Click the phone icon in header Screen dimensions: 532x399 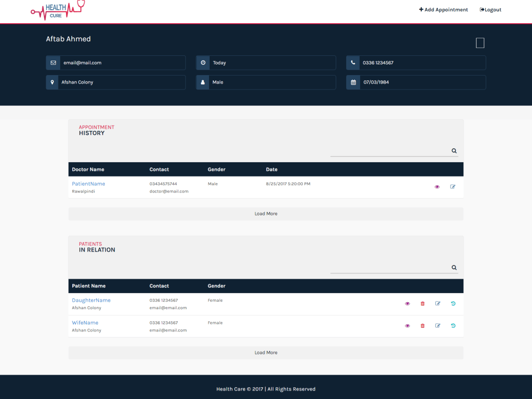point(353,63)
